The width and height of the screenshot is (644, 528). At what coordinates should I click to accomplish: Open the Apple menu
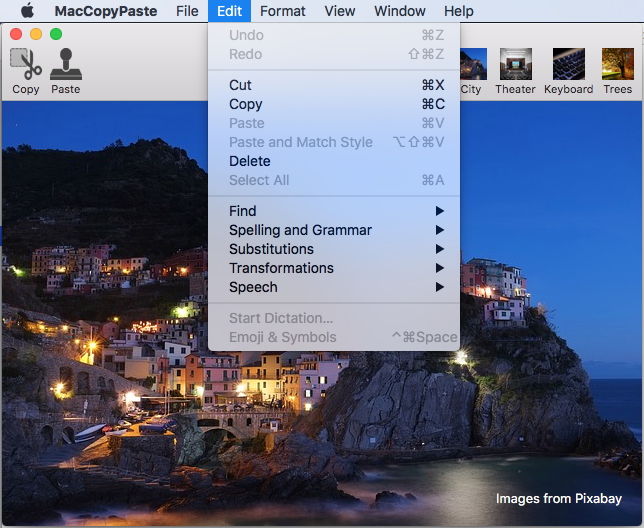28,11
